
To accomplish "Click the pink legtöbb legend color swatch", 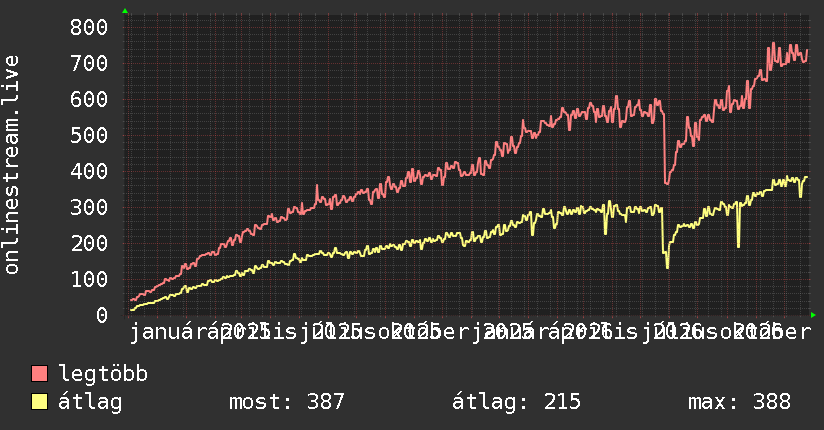I will (x=39, y=373).
